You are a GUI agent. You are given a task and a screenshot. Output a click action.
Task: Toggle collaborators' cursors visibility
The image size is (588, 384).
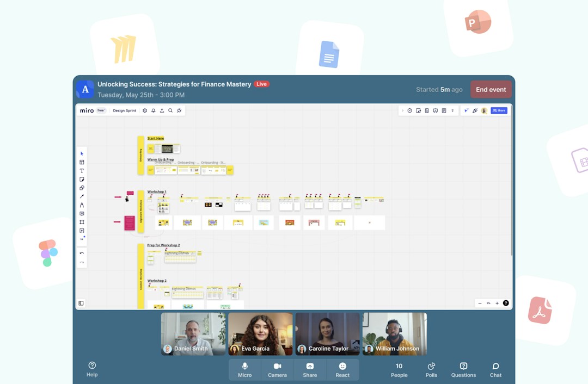(466, 110)
